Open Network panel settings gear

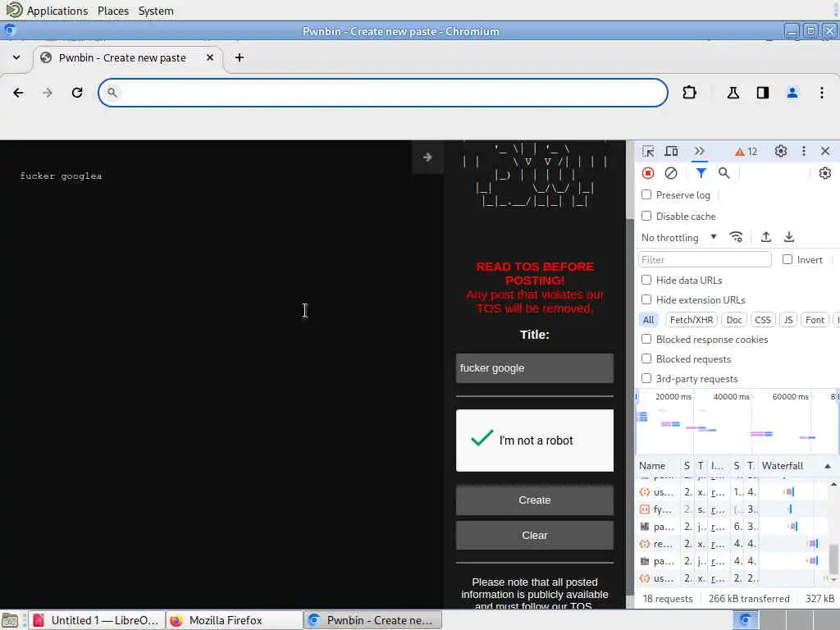825,173
